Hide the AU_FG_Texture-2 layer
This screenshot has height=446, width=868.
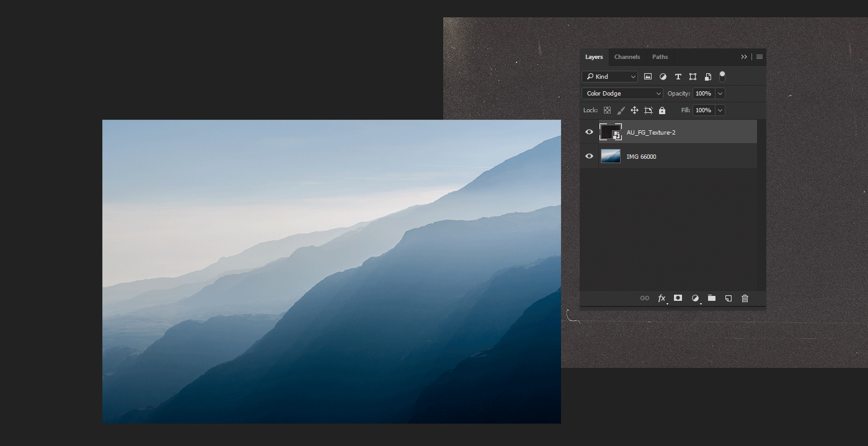(589, 132)
